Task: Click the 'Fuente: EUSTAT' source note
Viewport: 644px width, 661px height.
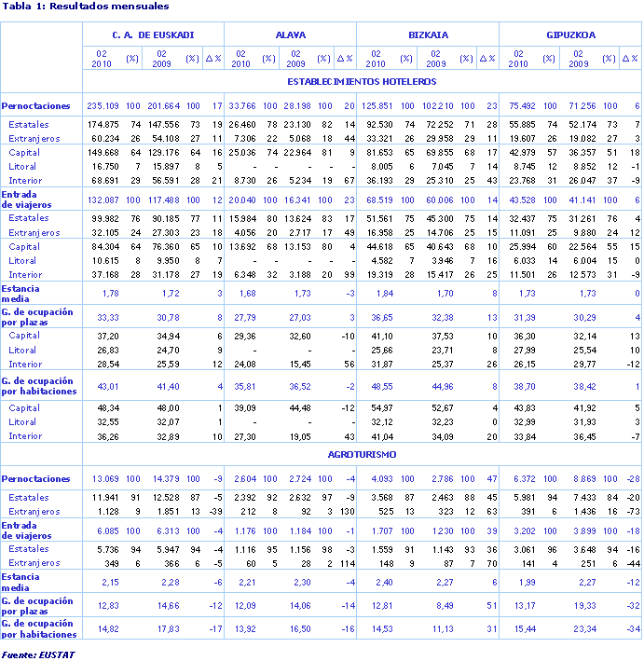Action: coord(38,654)
